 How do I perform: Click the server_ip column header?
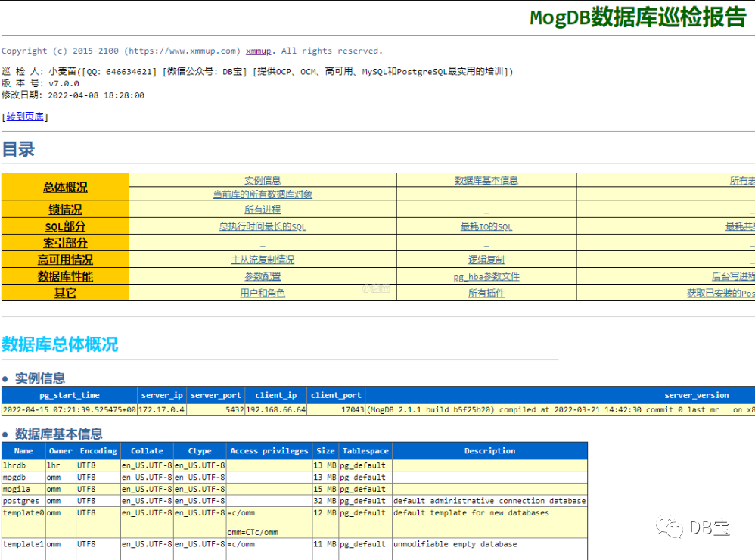tap(162, 395)
